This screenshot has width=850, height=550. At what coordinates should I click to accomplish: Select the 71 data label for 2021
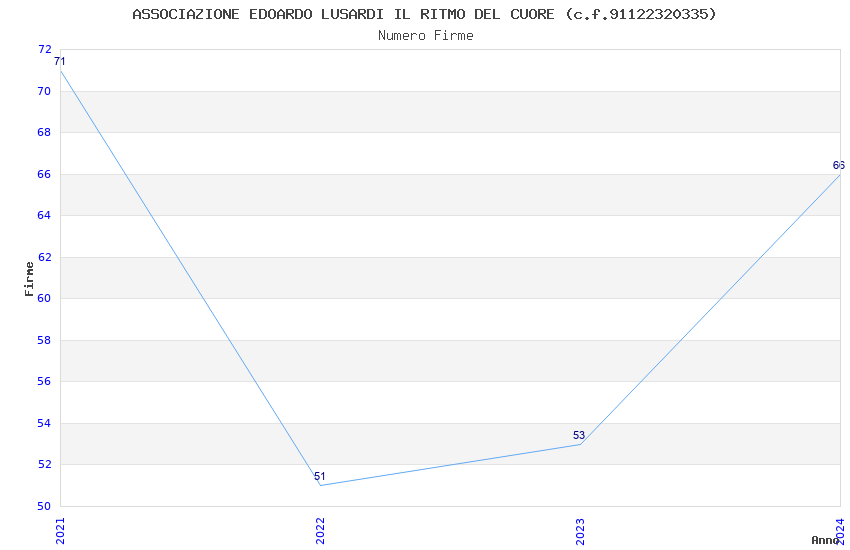coord(60,61)
